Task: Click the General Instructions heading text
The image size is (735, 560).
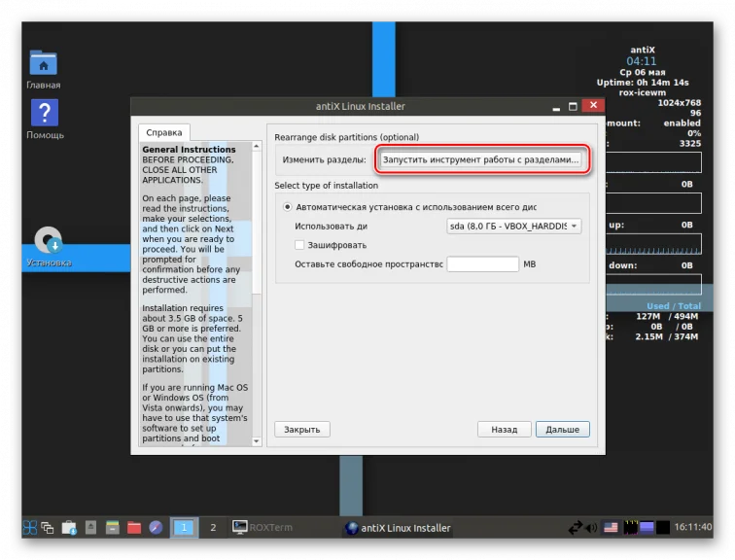Action: click(189, 150)
